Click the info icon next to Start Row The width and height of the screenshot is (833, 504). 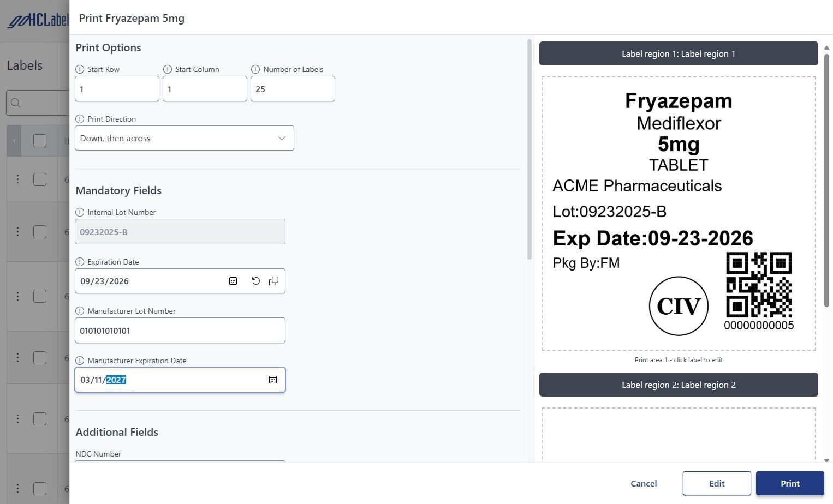coord(80,69)
